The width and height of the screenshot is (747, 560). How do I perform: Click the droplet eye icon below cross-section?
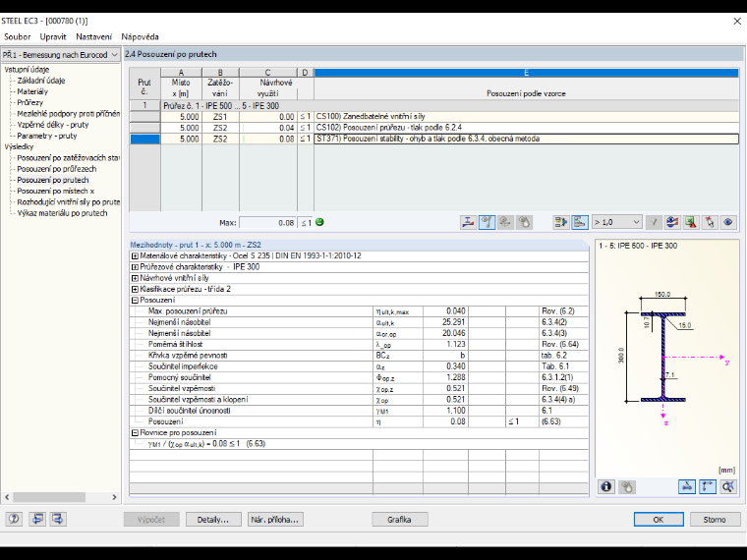click(627, 486)
